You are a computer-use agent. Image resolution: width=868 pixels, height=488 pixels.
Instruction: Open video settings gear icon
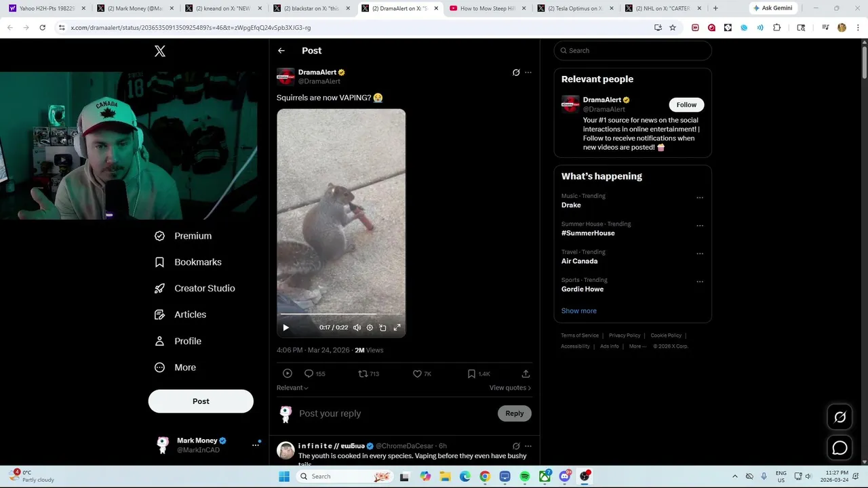(x=370, y=327)
